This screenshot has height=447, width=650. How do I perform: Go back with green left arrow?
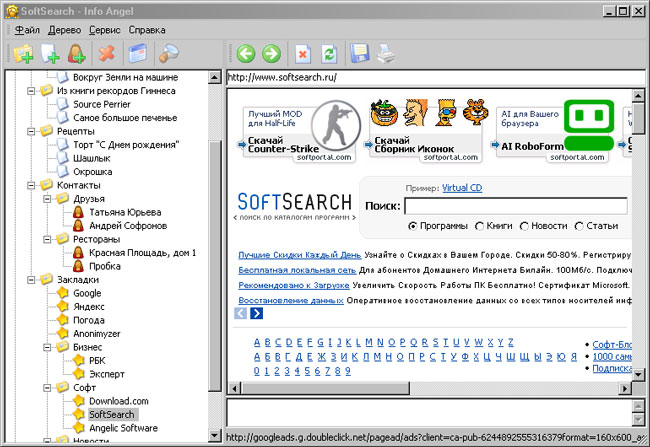[x=246, y=54]
